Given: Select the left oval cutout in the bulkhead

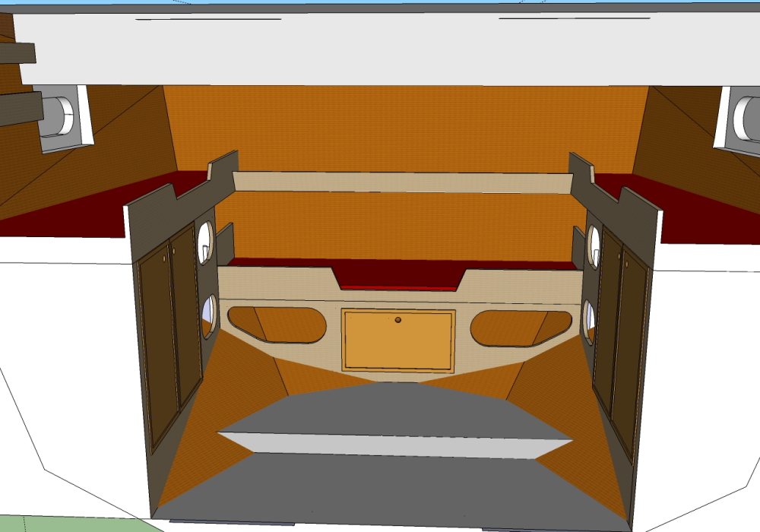Looking at the screenshot, I should [277, 325].
